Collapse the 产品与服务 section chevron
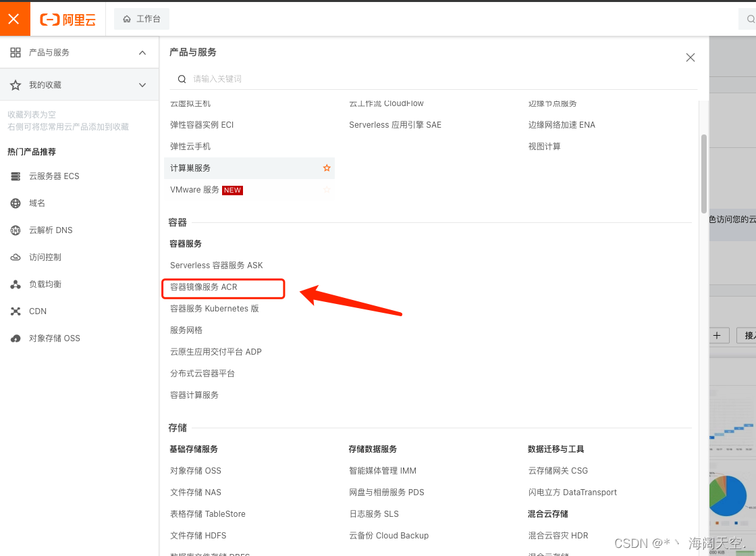Viewport: 756px width, 556px height. coord(142,53)
